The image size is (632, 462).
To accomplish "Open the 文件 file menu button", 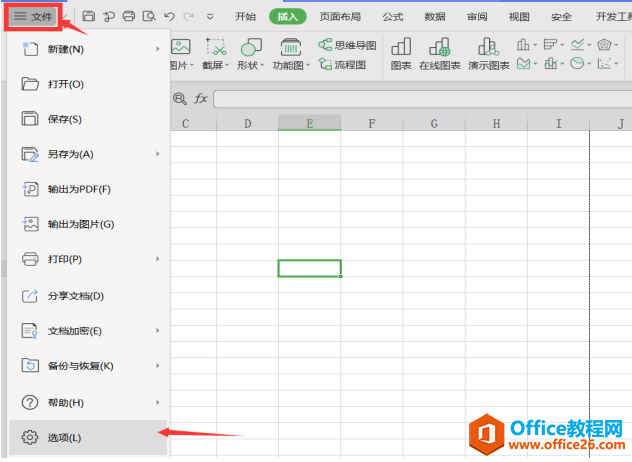I will pos(33,17).
